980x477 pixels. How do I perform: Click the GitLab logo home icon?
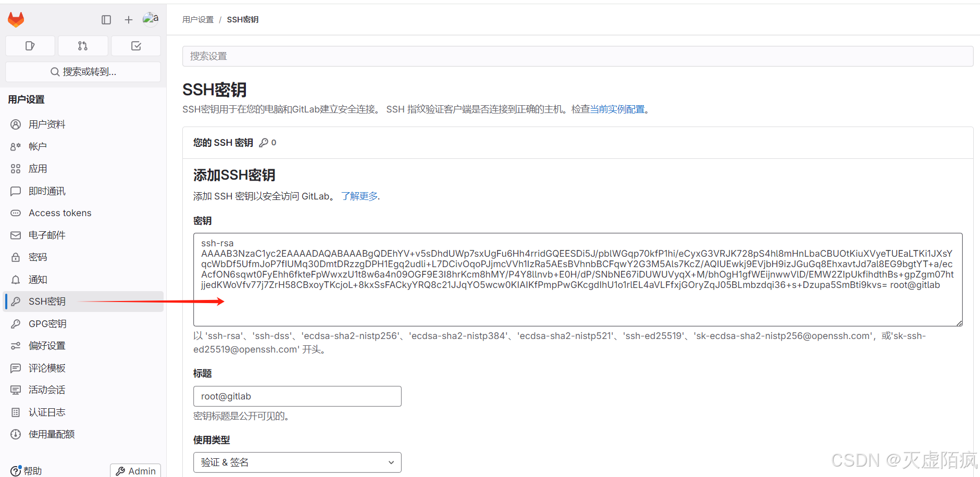point(16,20)
